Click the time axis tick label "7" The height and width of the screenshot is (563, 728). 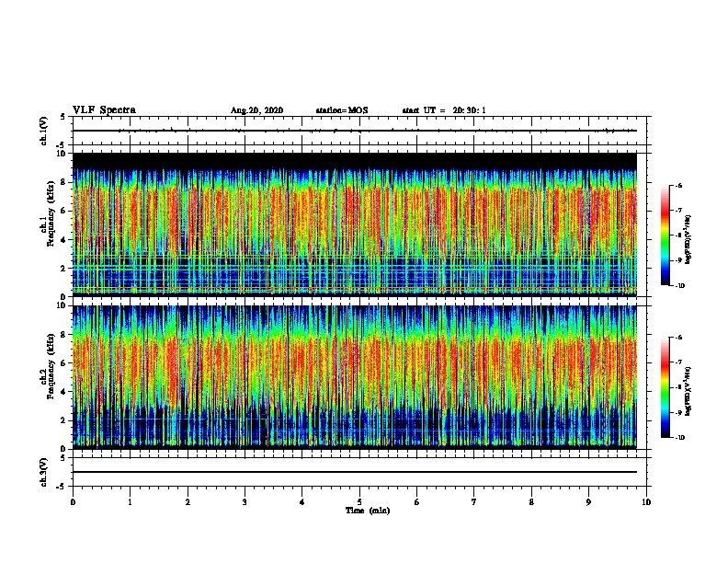[x=474, y=502]
